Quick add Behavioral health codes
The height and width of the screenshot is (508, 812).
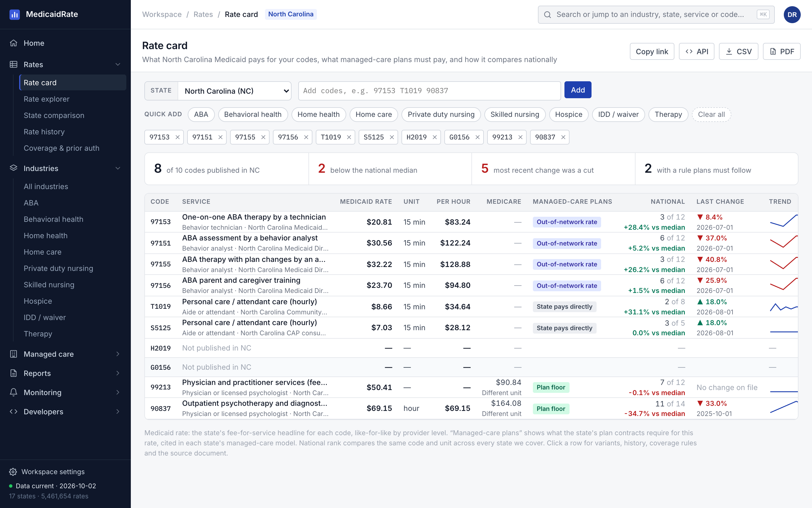[x=253, y=115]
